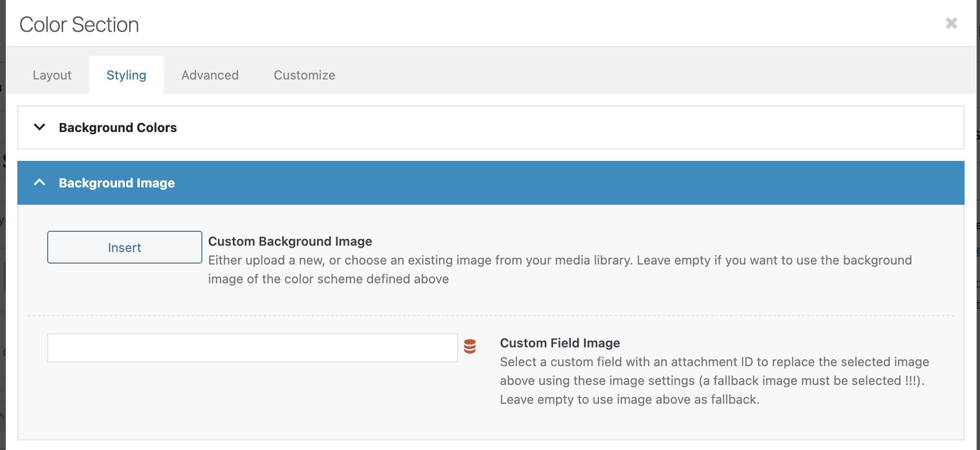The image size is (980, 450).
Task: Click the down chevron beside Background Colors
Action: pos(40,127)
